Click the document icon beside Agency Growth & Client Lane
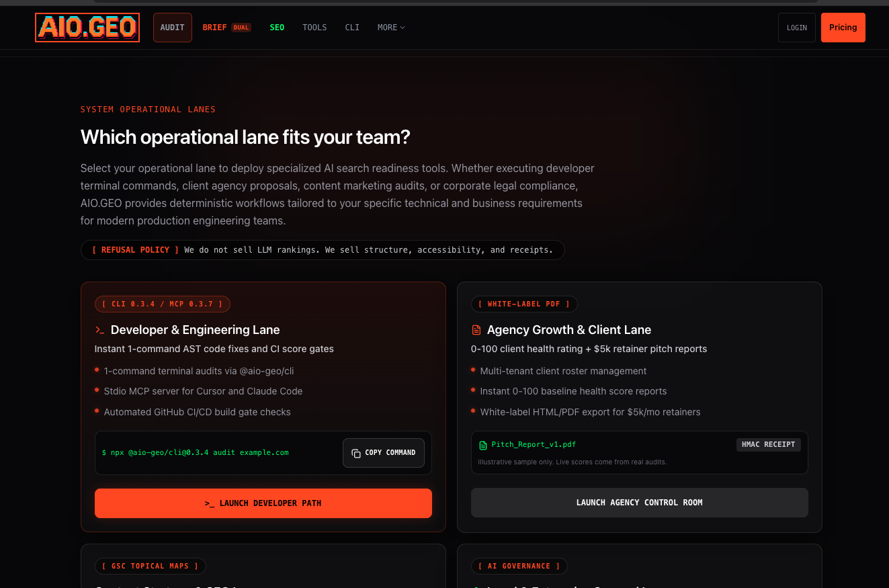This screenshot has width=889, height=588. [476, 330]
